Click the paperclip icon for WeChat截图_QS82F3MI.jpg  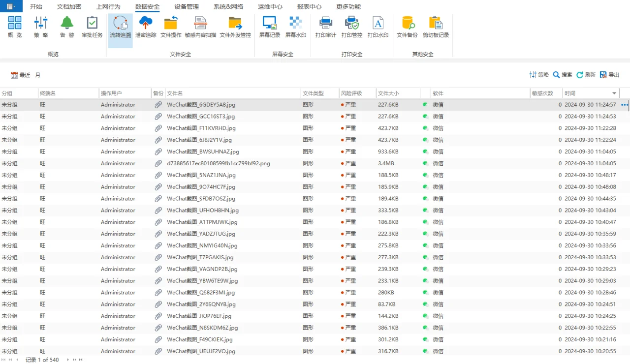pos(158,293)
